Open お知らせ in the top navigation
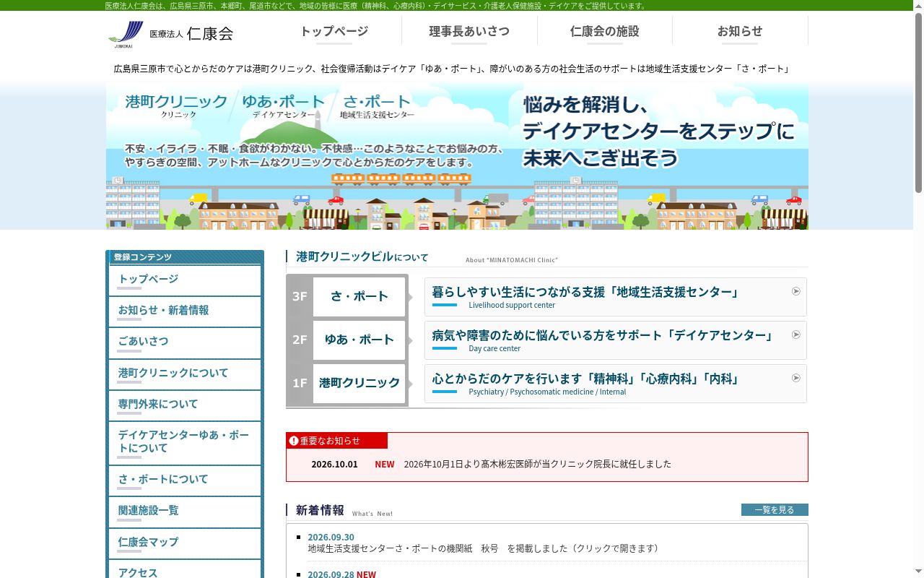This screenshot has width=924, height=578. [740, 31]
